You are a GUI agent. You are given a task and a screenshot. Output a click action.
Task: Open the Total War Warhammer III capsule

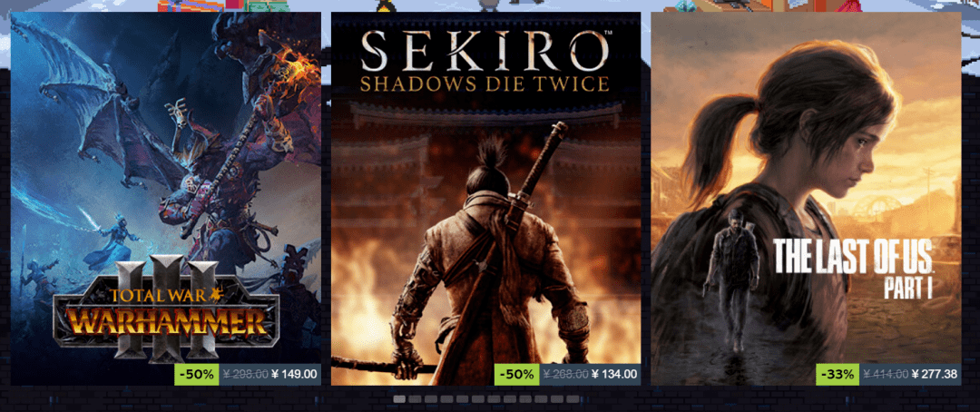click(x=166, y=188)
